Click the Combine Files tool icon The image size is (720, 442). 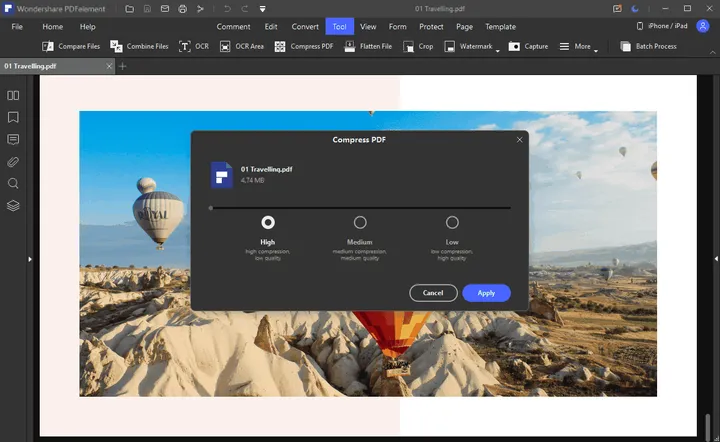(117, 46)
